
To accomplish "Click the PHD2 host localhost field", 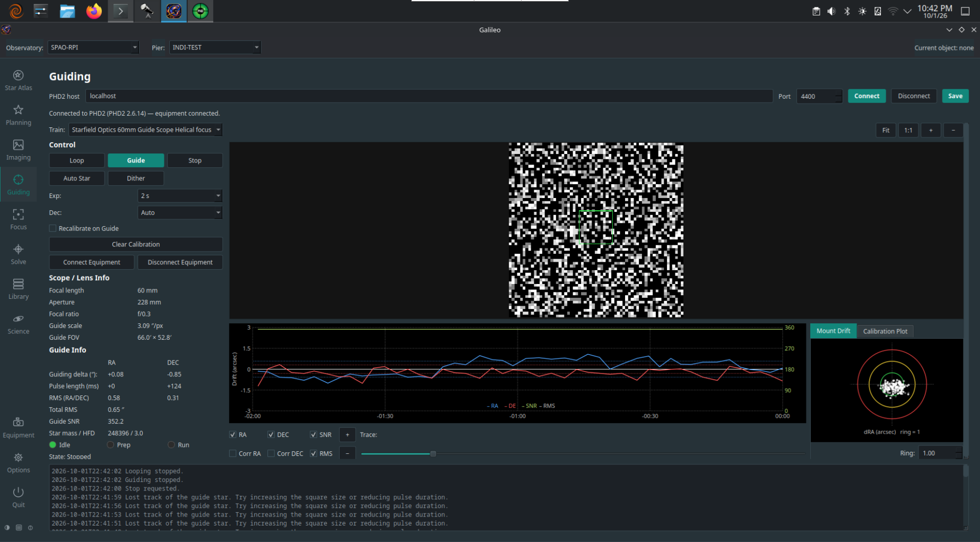I will (429, 96).
